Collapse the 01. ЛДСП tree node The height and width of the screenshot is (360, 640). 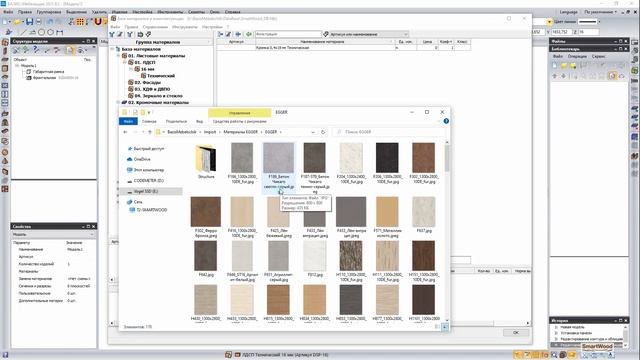(x=125, y=62)
